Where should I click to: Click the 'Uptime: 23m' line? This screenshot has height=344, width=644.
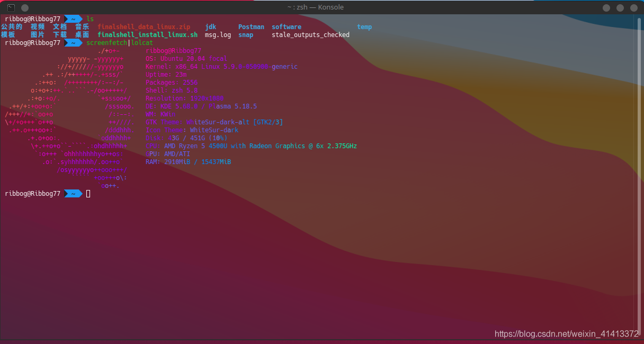pyautogui.click(x=166, y=75)
